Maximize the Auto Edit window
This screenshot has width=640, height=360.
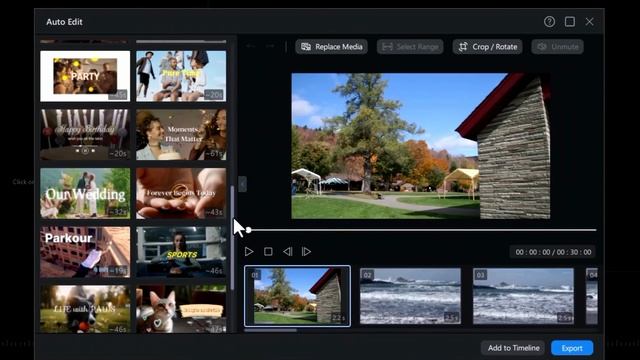(x=570, y=22)
